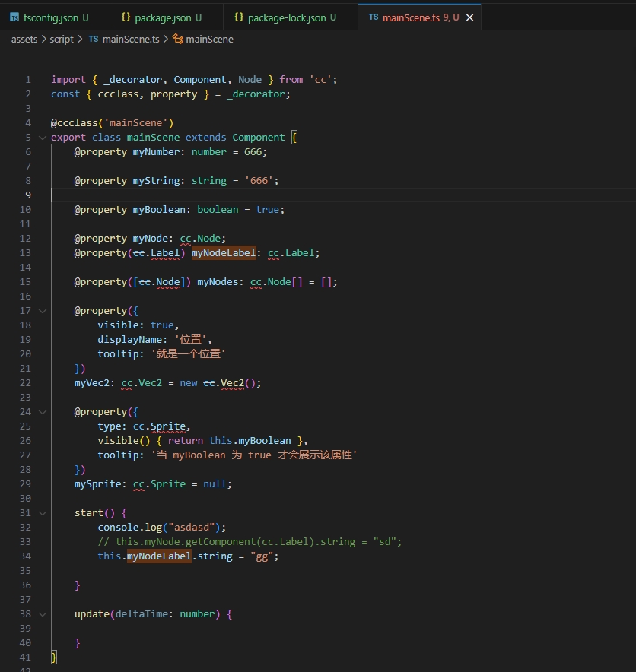
Task: Click the closing brace on line 41
Action: tap(54, 658)
